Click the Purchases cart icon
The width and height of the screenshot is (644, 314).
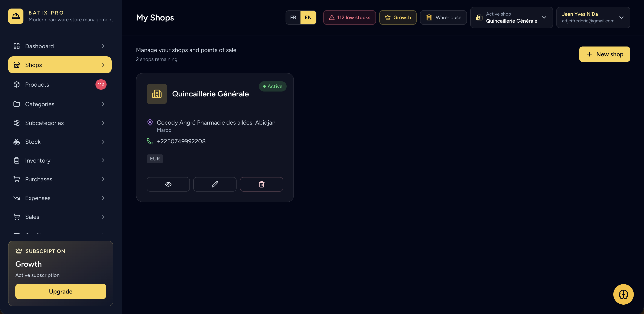(16, 179)
